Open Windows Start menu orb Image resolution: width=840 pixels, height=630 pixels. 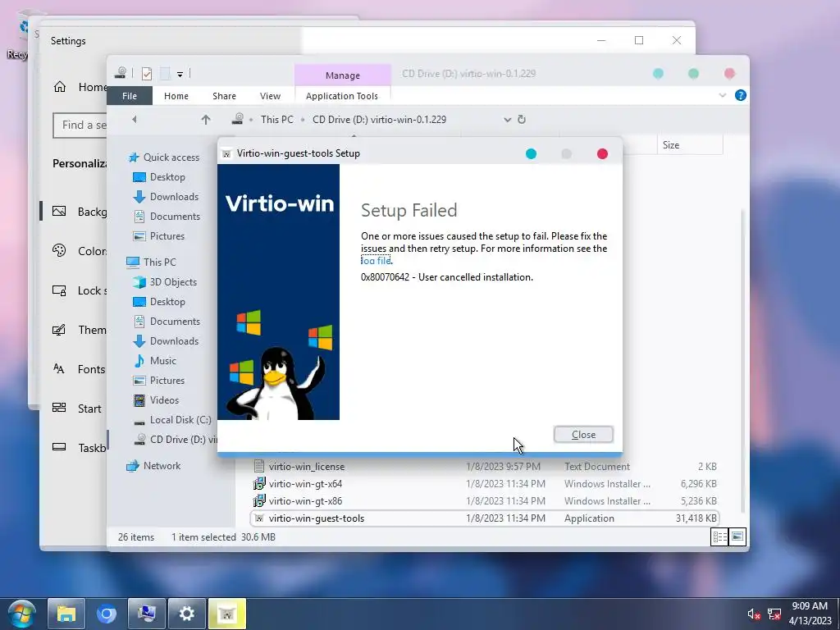(x=21, y=614)
